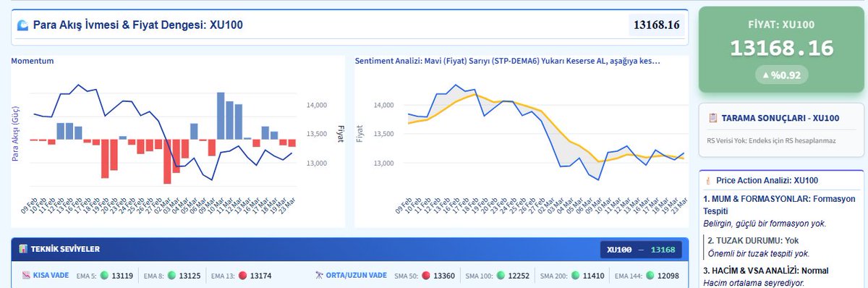This screenshot has height=288, width=868.
Task: Click the XU100 — 13168 badge
Action: point(642,250)
